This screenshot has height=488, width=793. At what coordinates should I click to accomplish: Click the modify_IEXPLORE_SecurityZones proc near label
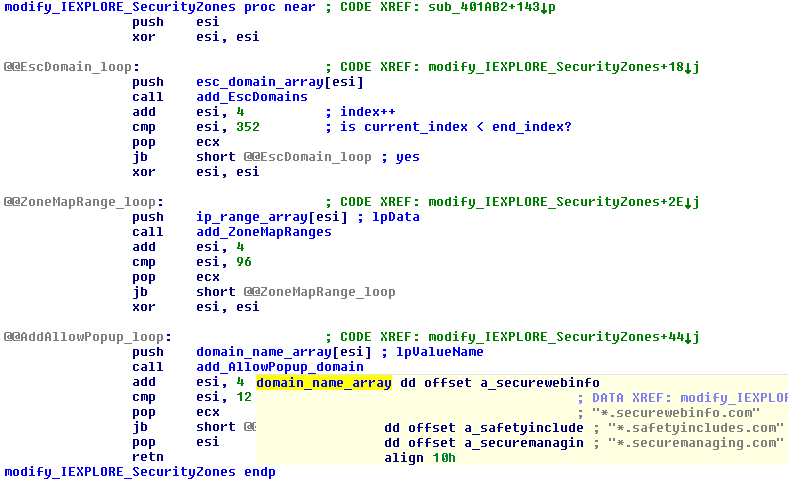pyautogui.click(x=160, y=8)
